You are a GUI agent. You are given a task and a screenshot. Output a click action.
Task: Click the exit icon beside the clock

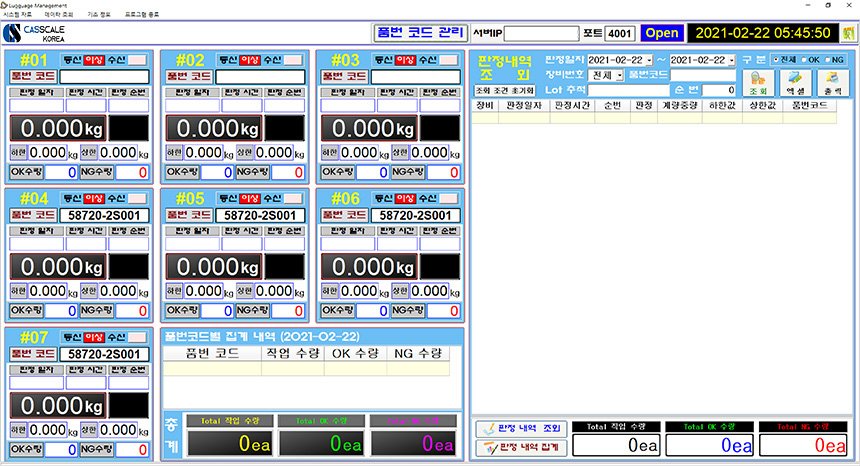848,33
